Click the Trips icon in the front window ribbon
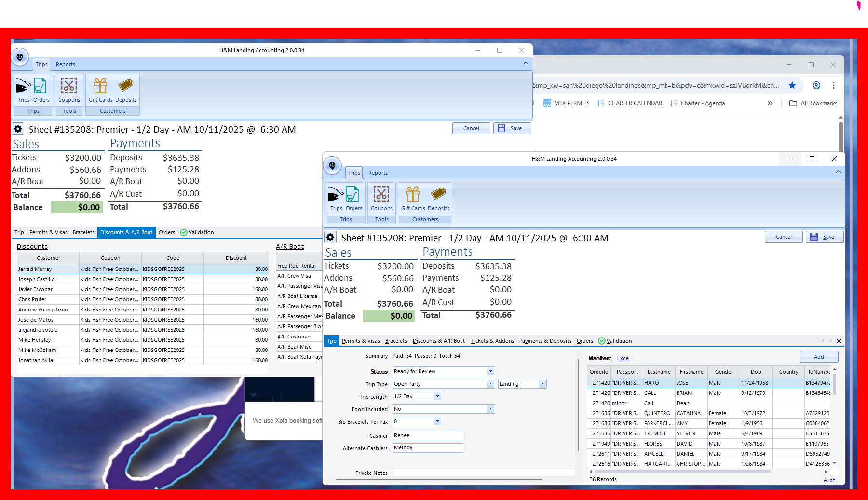This screenshot has height=500, width=868. tap(336, 195)
